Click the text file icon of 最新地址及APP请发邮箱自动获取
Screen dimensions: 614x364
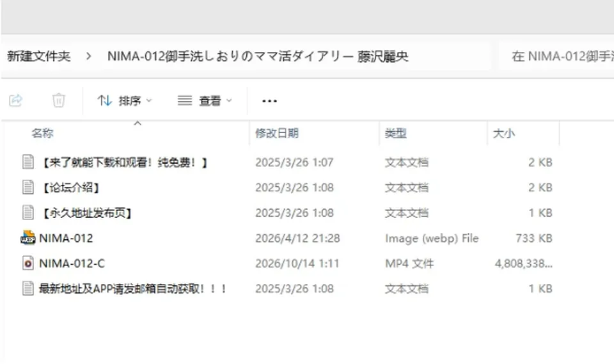[x=28, y=289]
